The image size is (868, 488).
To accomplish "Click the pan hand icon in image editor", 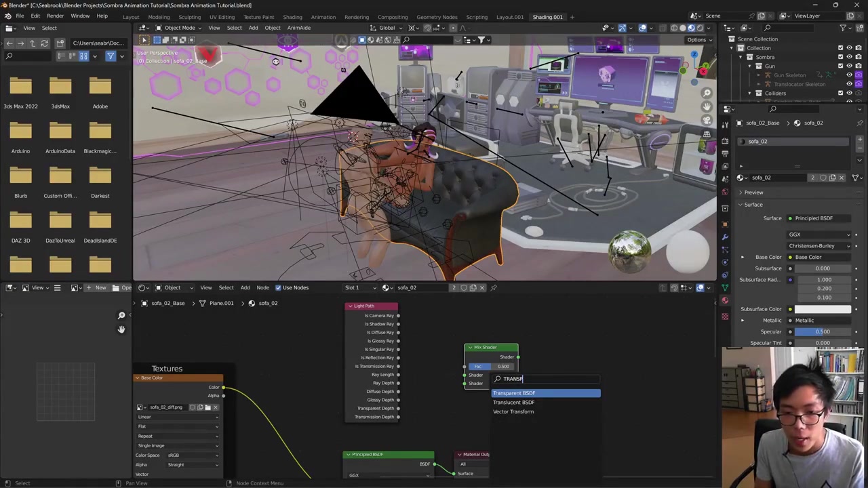I will [121, 329].
